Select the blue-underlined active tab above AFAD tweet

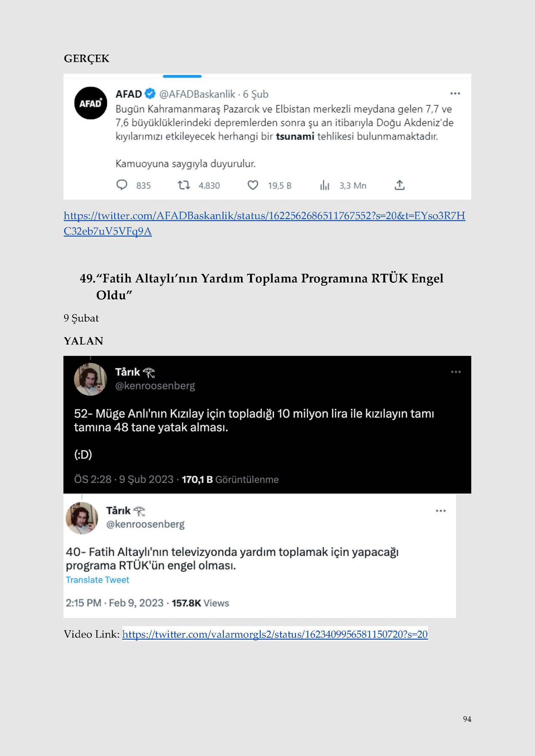pyautogui.click(x=182, y=76)
